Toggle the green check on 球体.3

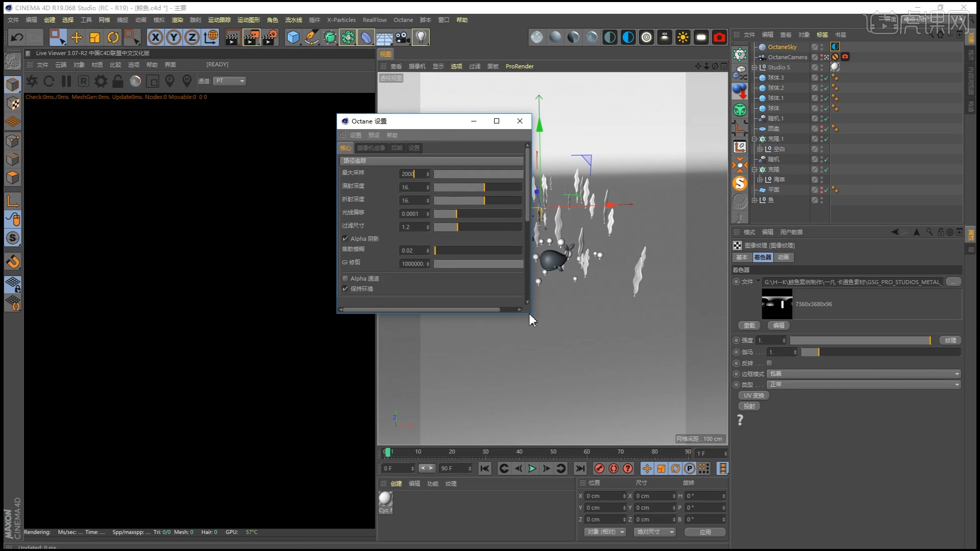tap(826, 78)
